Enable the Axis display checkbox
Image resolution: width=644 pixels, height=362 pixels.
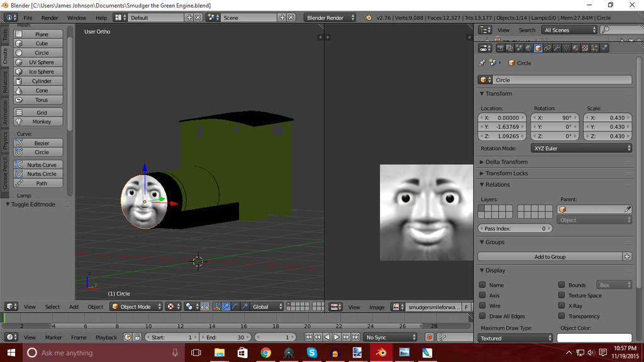[x=482, y=295]
